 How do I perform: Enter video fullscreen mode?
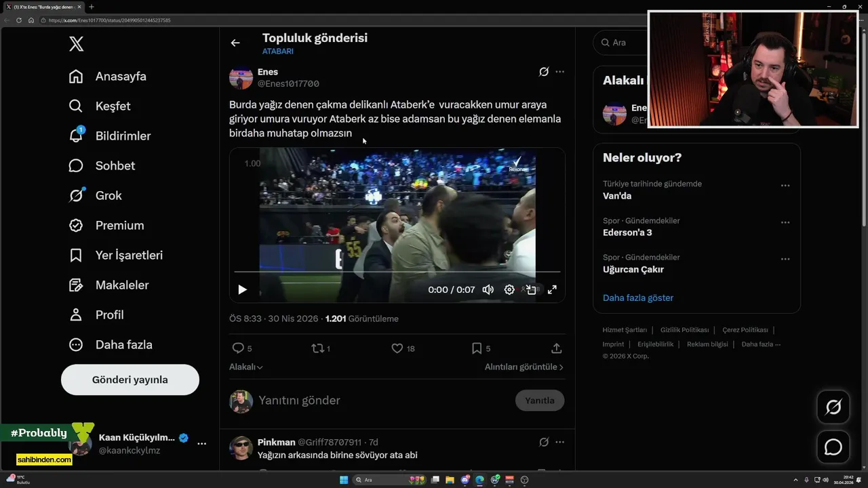(552, 290)
